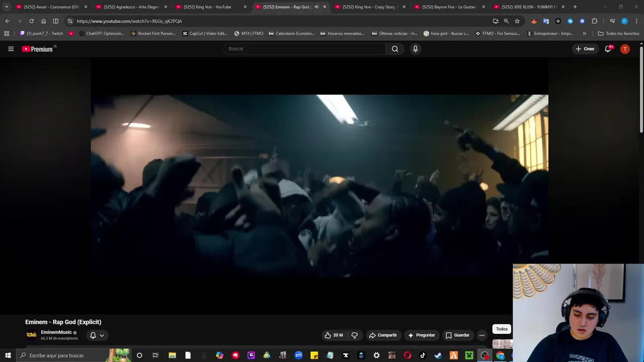
Task: Open MT4 | FTMO bookmark
Action: [x=249, y=34]
